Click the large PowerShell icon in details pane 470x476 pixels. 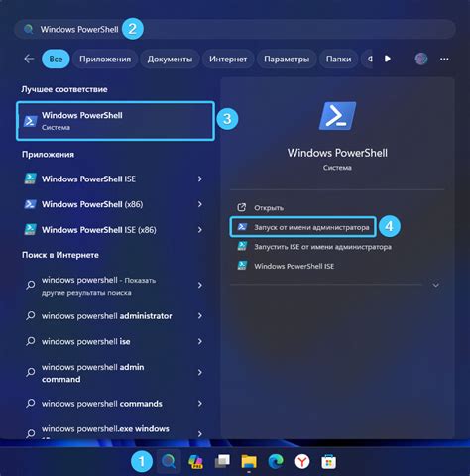[337, 116]
